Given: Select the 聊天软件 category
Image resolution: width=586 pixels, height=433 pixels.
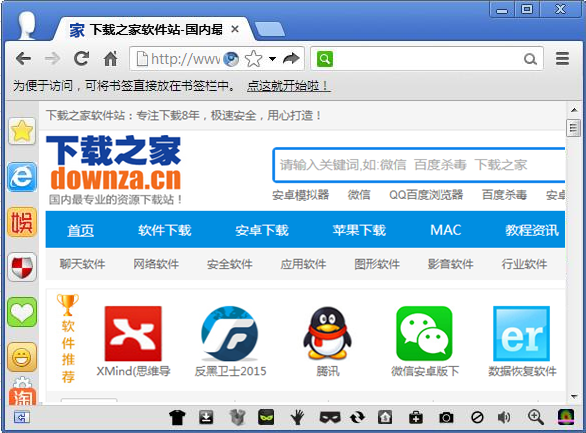Looking at the screenshot, I should coord(82,264).
